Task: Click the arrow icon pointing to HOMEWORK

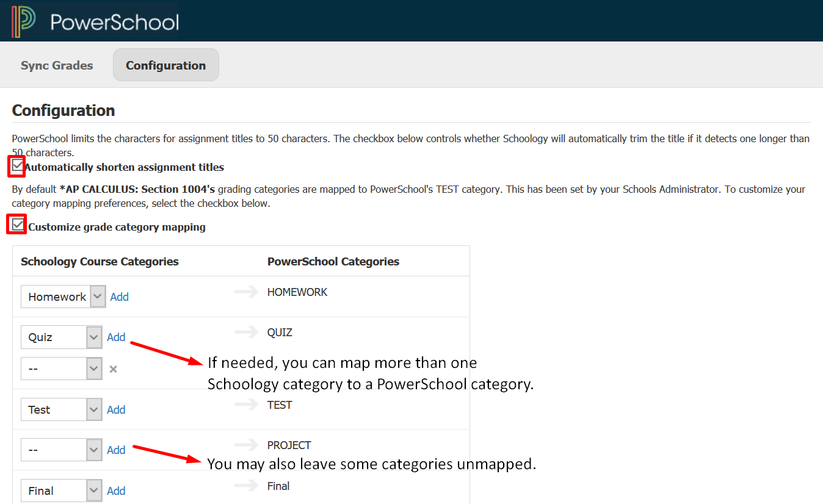Action: point(246,292)
